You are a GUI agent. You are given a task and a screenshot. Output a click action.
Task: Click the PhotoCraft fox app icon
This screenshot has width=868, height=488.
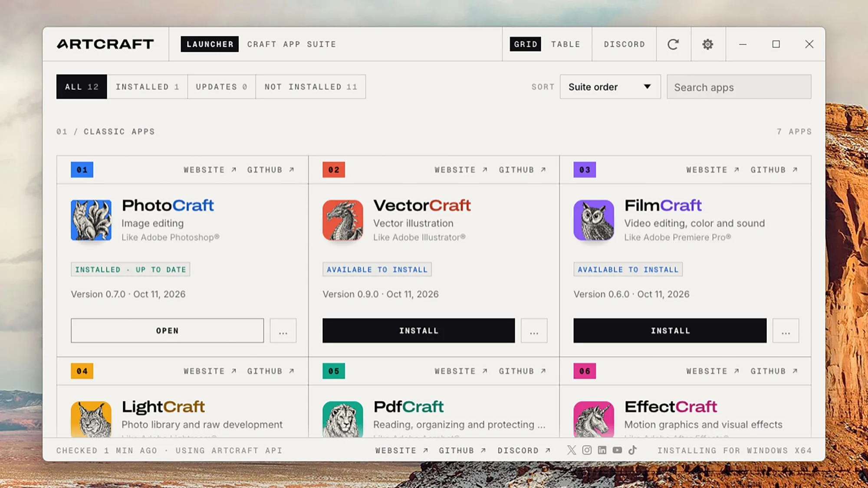click(x=91, y=220)
